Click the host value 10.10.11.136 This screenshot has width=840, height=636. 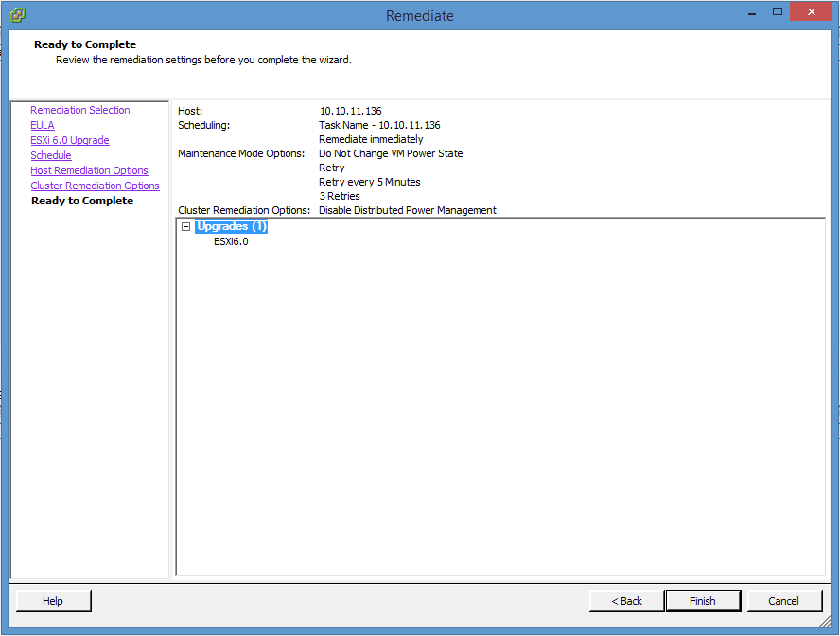pos(351,111)
